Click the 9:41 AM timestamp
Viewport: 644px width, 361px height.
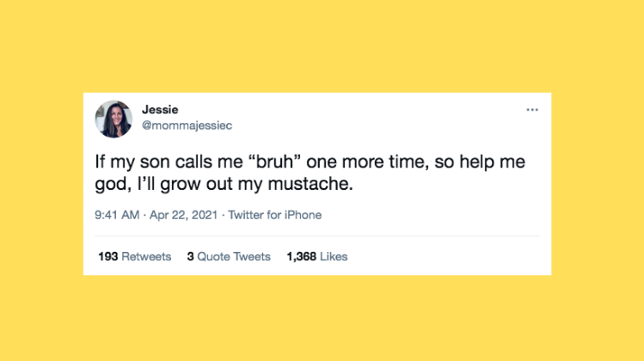pos(117,215)
